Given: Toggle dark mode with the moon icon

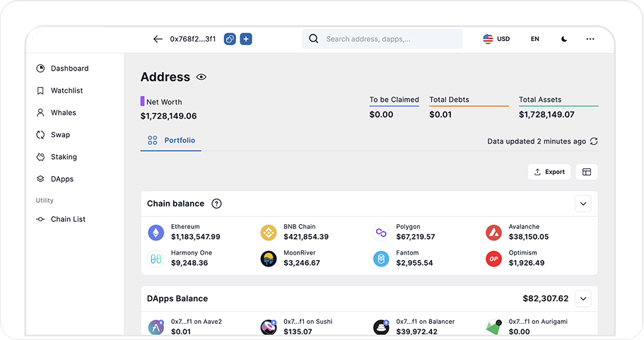Looking at the screenshot, I should coord(564,39).
